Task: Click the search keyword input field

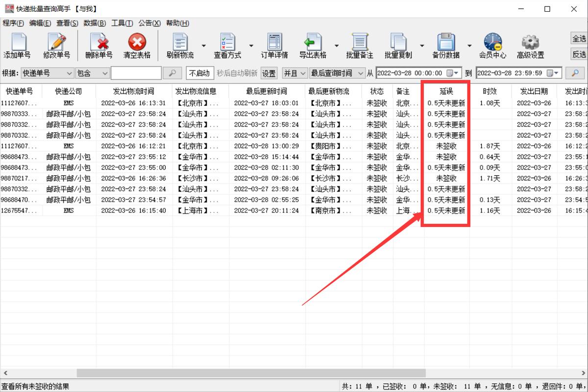Action: point(136,73)
